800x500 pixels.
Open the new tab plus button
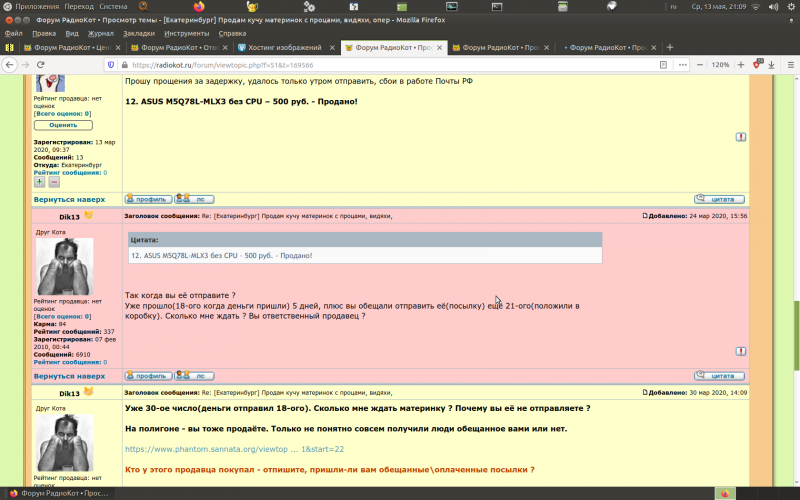(670, 47)
